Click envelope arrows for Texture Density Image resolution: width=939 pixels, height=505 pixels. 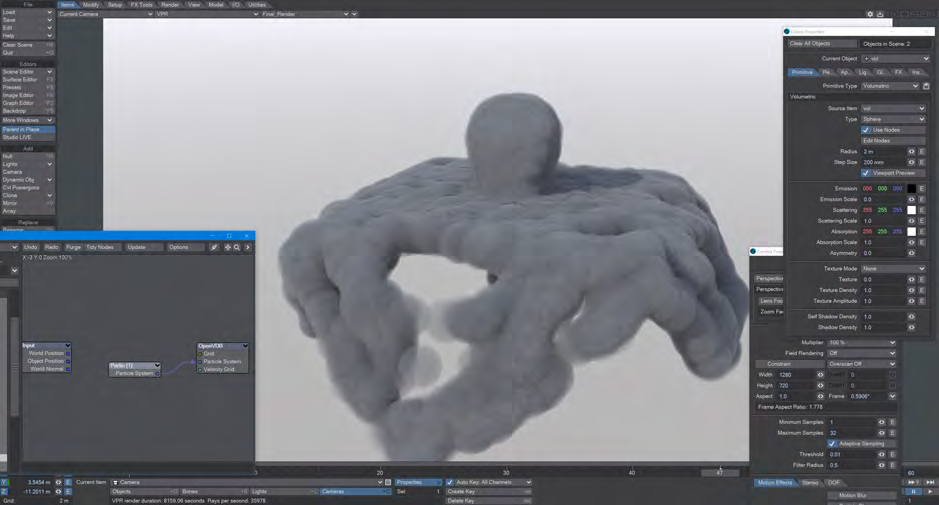pyautogui.click(x=911, y=291)
